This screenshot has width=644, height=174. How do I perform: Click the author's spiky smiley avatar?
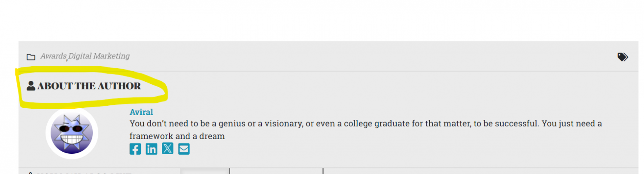(x=72, y=133)
